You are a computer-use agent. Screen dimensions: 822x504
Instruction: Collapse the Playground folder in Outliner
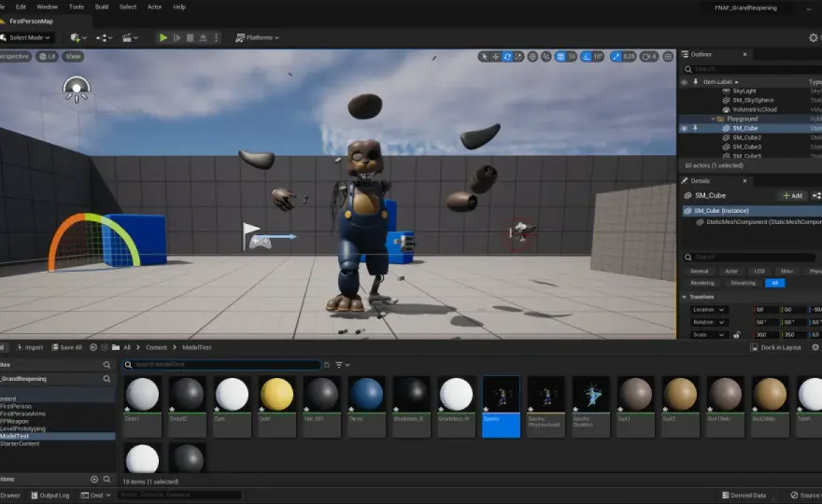point(713,119)
